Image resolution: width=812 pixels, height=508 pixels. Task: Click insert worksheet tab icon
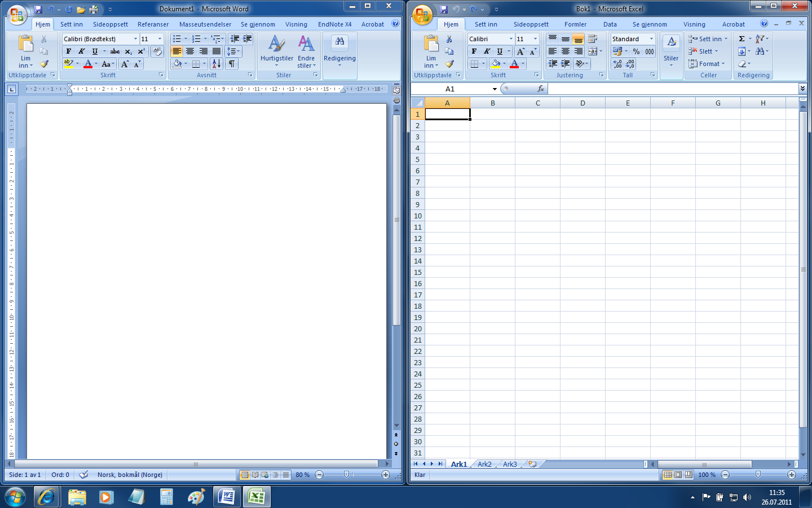pos(532,464)
